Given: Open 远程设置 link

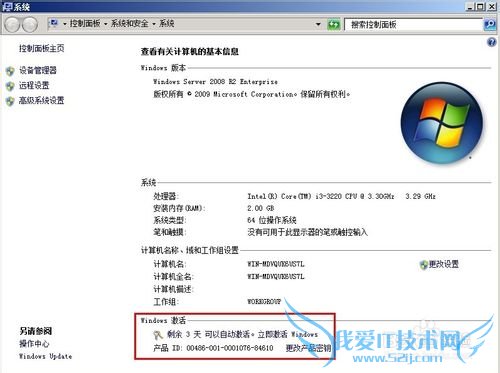Looking at the screenshot, I should tap(34, 85).
